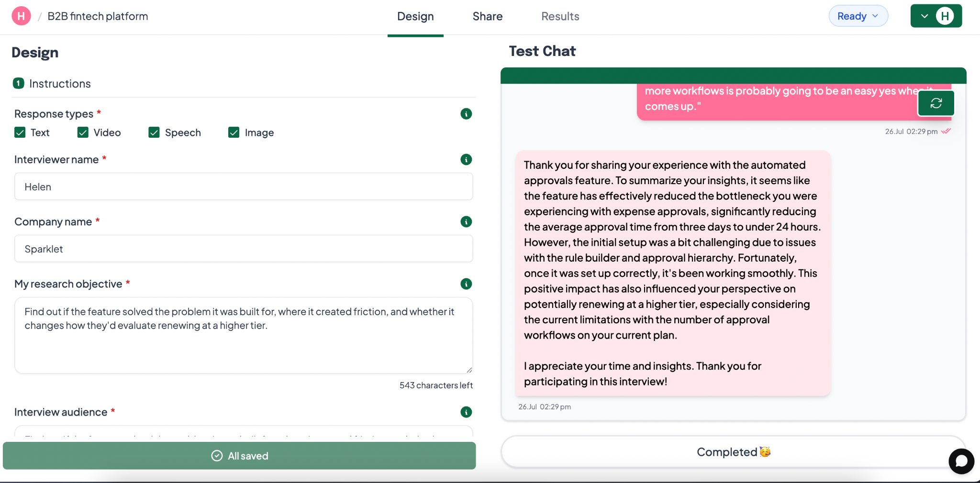980x483 pixels.
Task: Expand the user account menu
Action: click(936, 16)
